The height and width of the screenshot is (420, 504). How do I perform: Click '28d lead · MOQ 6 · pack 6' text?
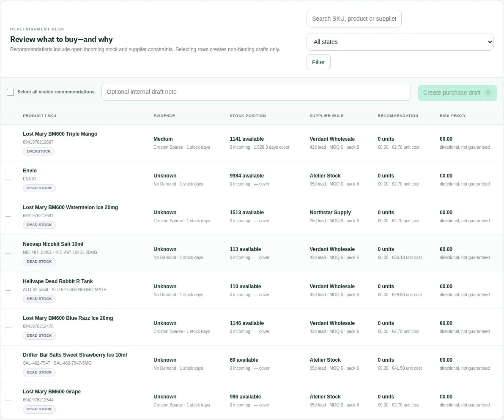tap(334, 221)
